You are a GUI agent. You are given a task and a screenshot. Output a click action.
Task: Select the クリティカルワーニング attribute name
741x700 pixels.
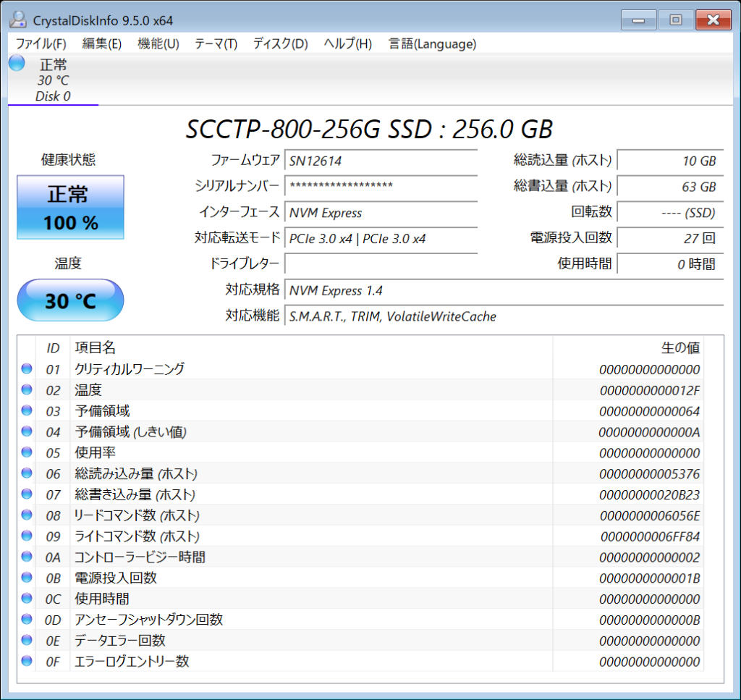click(x=130, y=368)
